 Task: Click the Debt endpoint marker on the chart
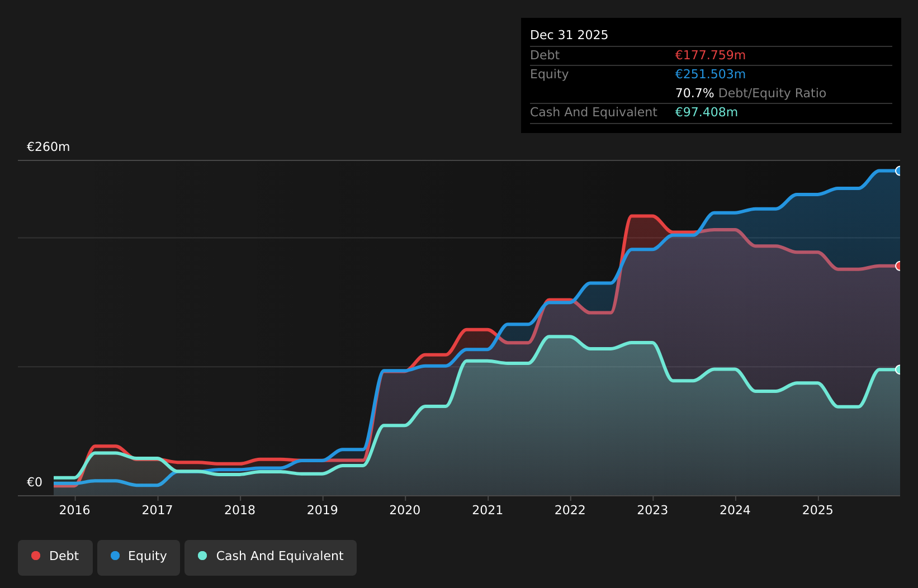[899, 266]
